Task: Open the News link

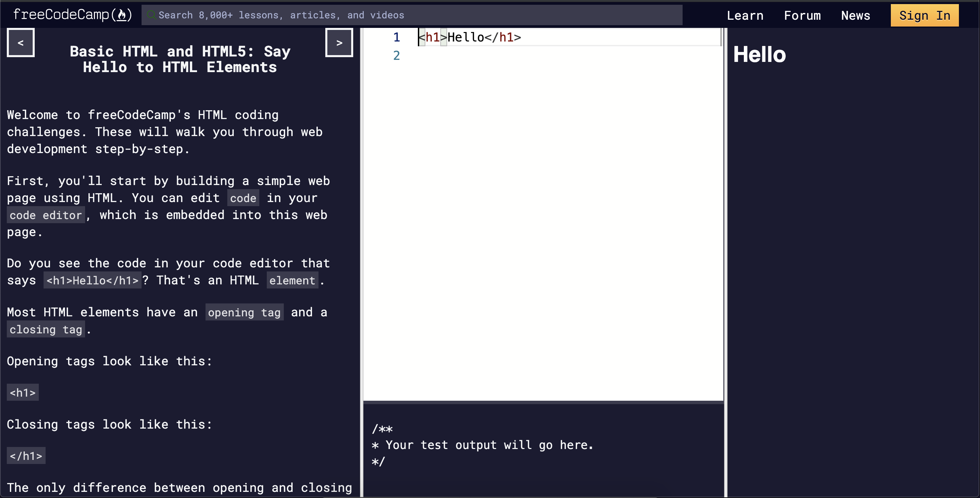Action: click(855, 15)
